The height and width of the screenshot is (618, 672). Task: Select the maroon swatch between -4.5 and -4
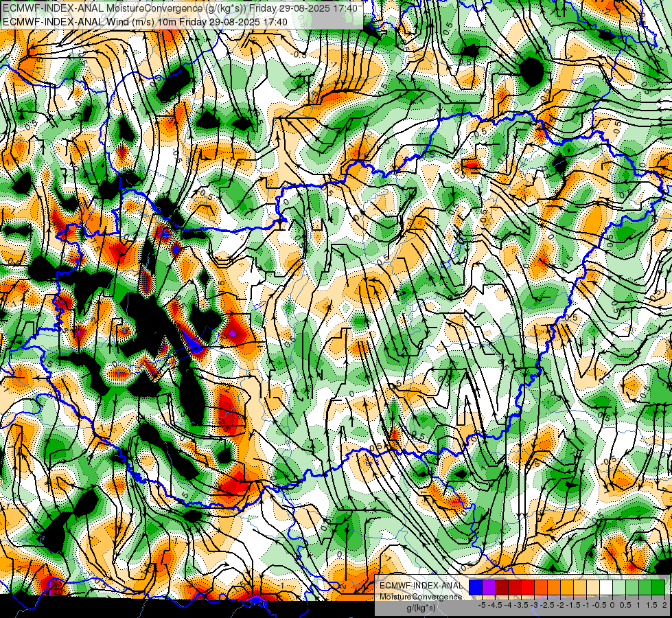pyautogui.click(x=502, y=588)
